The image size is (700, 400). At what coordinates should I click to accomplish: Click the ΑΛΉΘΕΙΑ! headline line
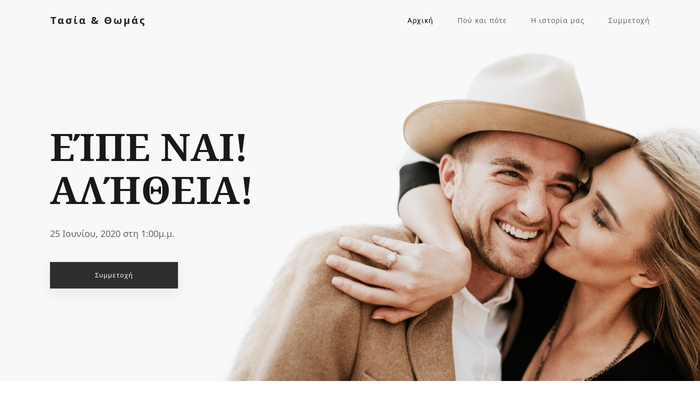pos(151,191)
